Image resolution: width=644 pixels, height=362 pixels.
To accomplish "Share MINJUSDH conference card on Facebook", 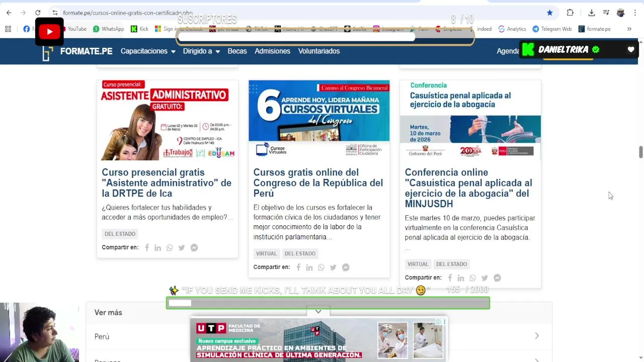I will pyautogui.click(x=450, y=278).
